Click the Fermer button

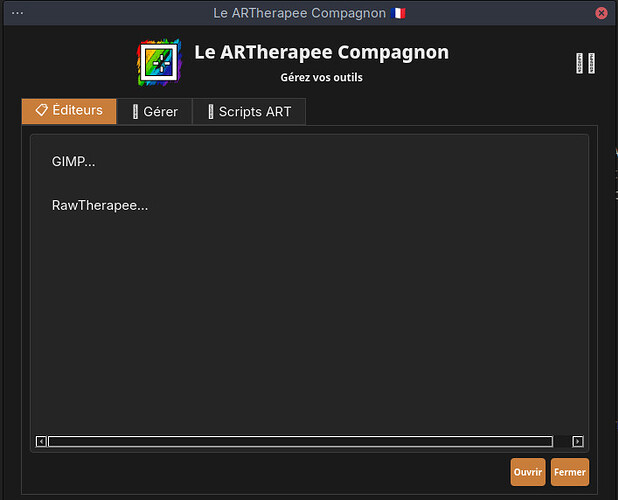coord(570,472)
